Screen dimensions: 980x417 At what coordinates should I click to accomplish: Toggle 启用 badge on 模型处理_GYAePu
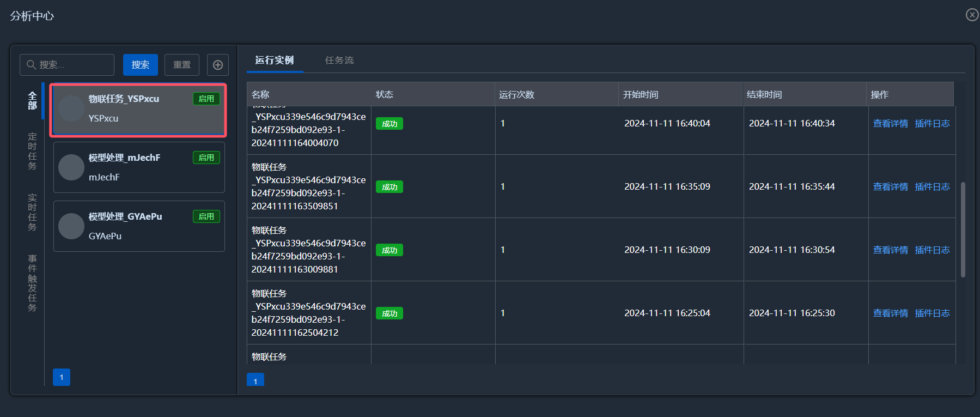tap(206, 216)
